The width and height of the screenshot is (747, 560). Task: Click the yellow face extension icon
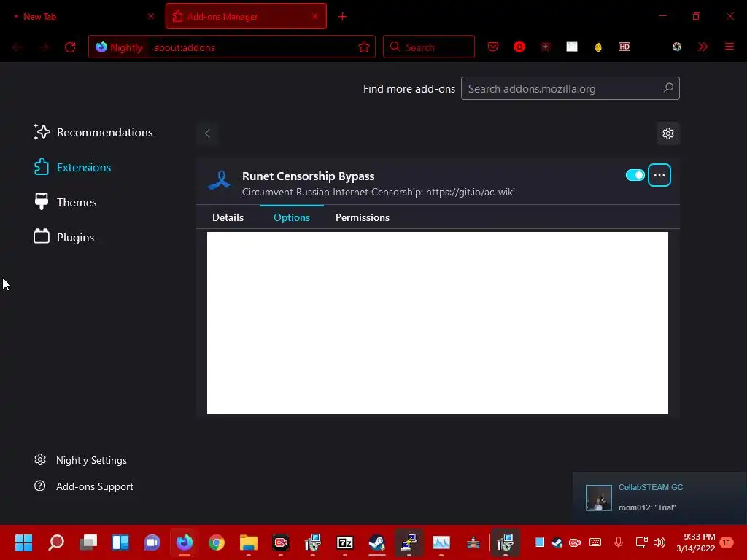pyautogui.click(x=598, y=47)
